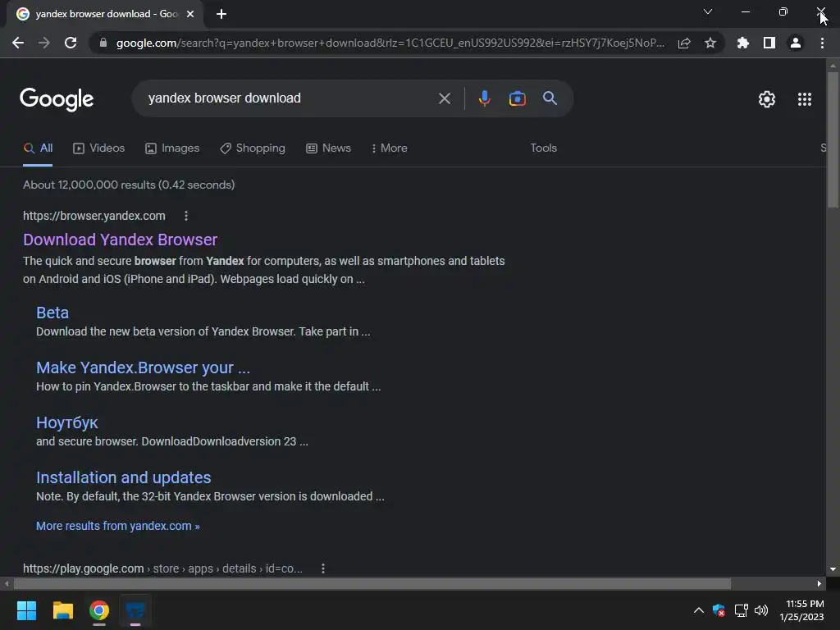Open the Beta sublink
The width and height of the screenshot is (840, 630).
tap(52, 313)
